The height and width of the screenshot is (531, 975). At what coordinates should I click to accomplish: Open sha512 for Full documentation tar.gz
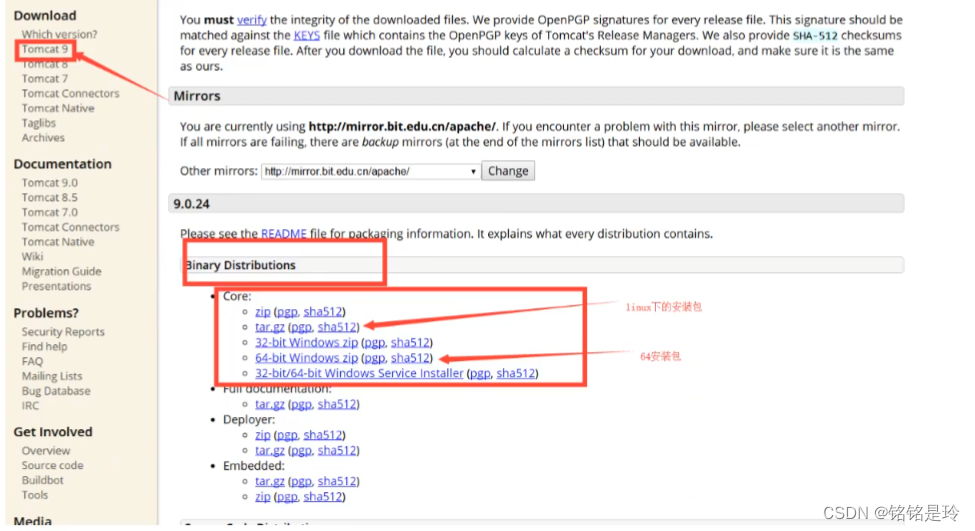coord(337,404)
